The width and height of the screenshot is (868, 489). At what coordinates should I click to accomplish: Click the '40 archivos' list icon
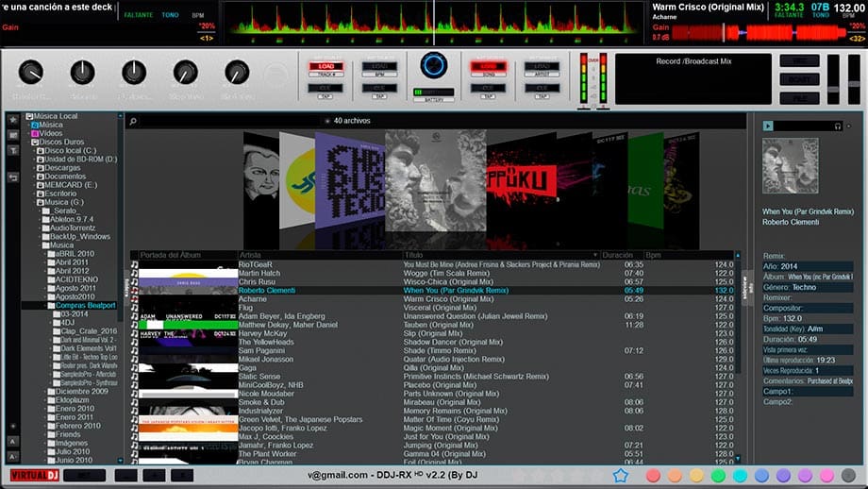(x=327, y=121)
